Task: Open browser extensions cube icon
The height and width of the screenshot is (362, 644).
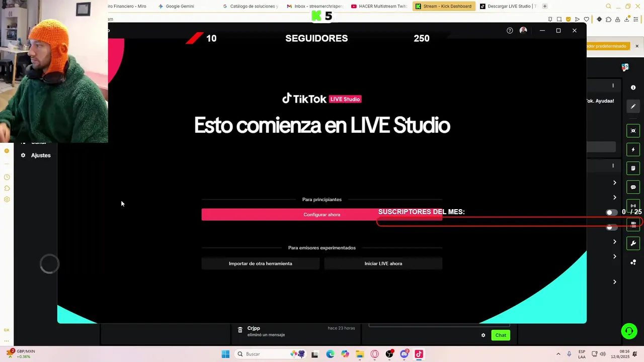Action: 608,19
